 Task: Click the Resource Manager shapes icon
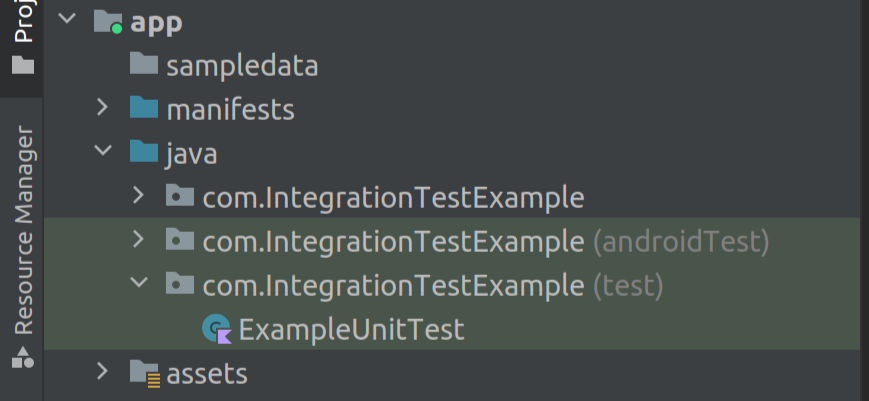point(23,357)
